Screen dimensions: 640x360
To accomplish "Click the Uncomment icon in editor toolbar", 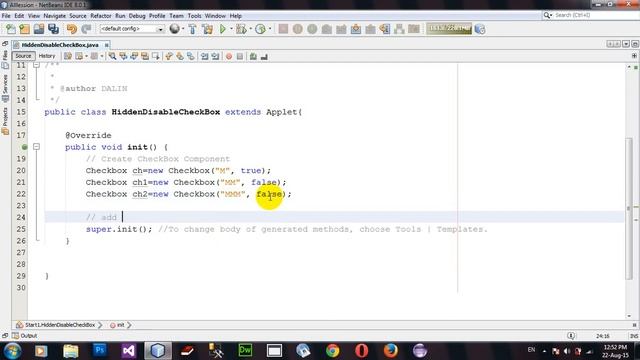I will [264, 56].
